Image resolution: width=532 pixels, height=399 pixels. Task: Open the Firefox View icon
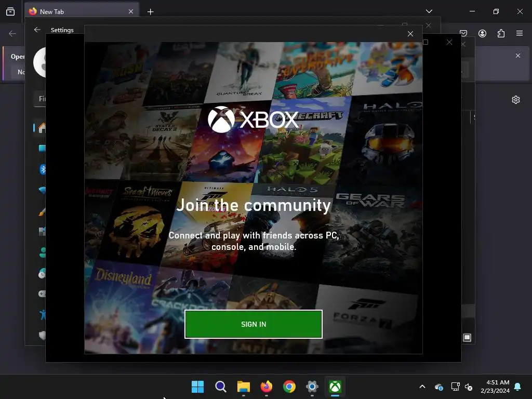(10, 11)
